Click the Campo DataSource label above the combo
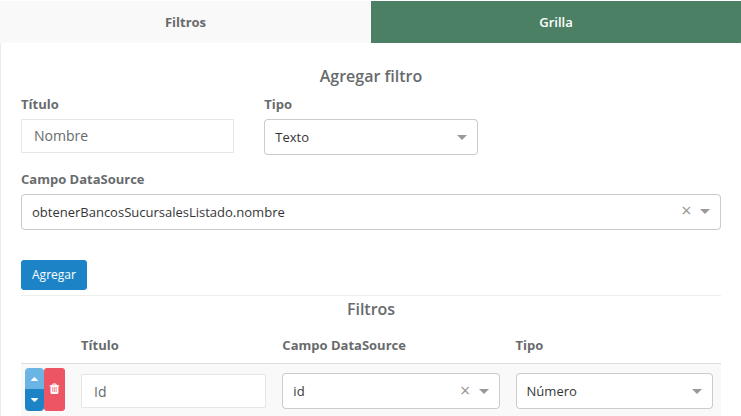 (82, 179)
